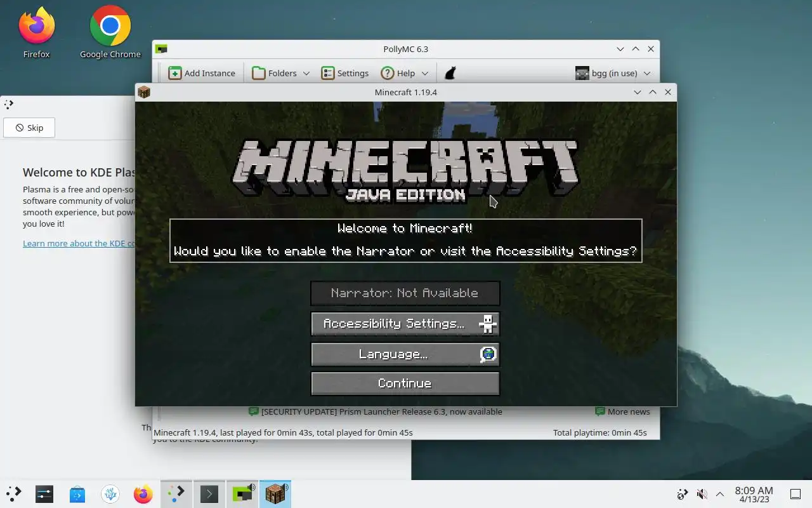This screenshot has width=812, height=508.
Task: Open the bgg (in use) account selector
Action: tap(613, 73)
